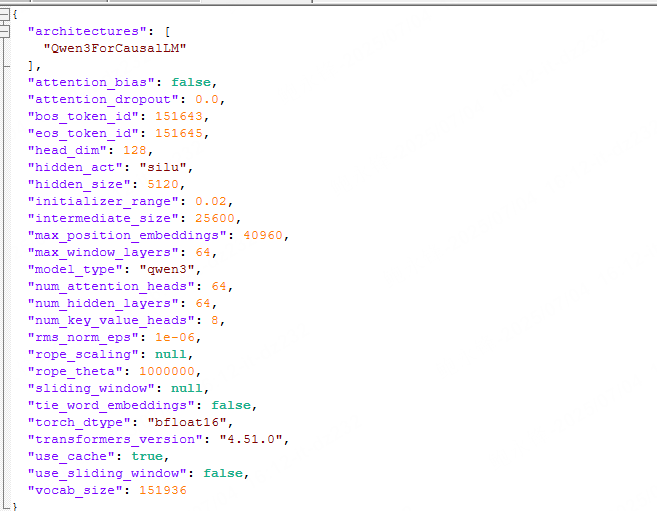Click the attention_dropout value 0.0
Image resolution: width=657 pixels, height=511 pixels.
(207, 100)
